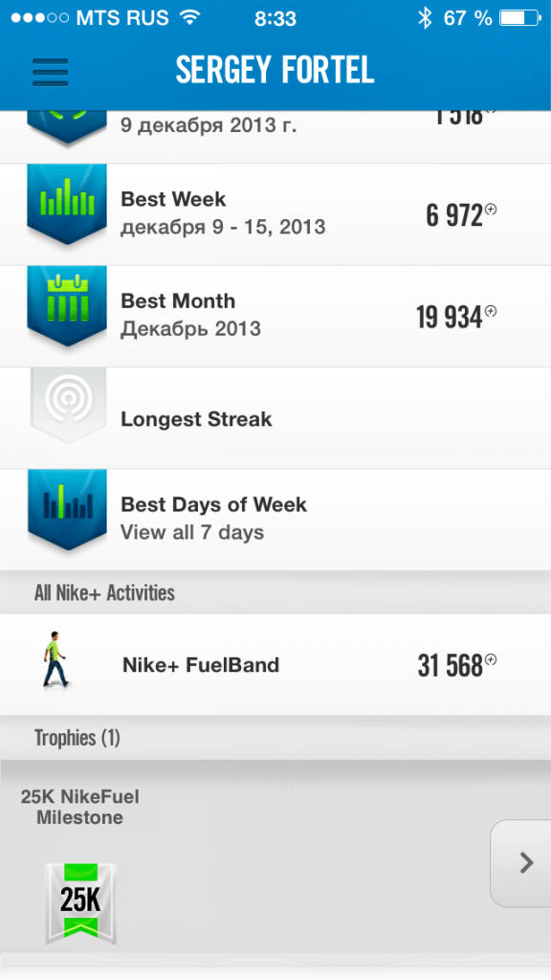The height and width of the screenshot is (980, 551).
Task: Tap the walking figure FuelBand icon
Action: point(56,661)
